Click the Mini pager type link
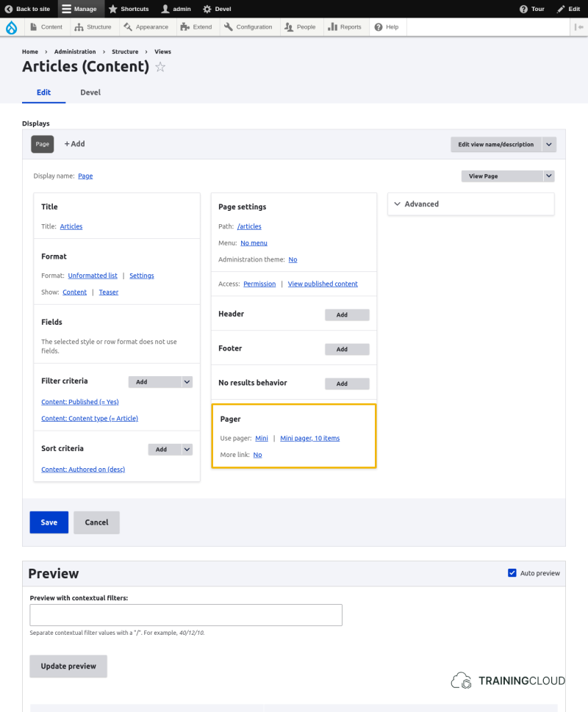The image size is (588, 712). pos(262,438)
